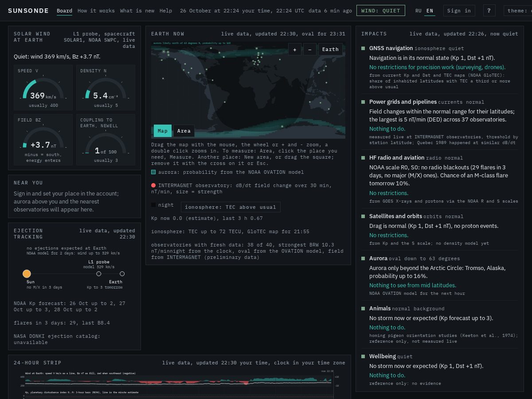Click the IMPACTS panel heading

pyautogui.click(x=374, y=34)
